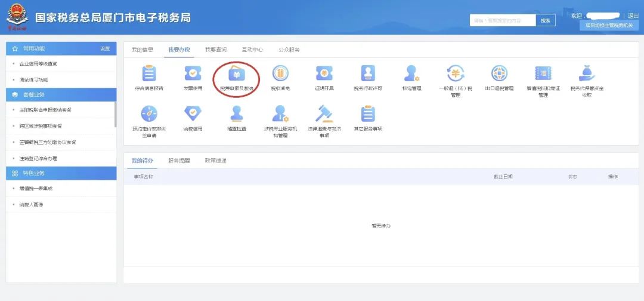Click the switch tax authority button

609,26
